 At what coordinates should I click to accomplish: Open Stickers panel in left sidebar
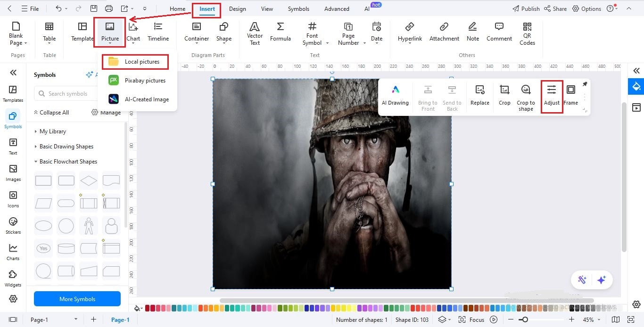point(13,226)
